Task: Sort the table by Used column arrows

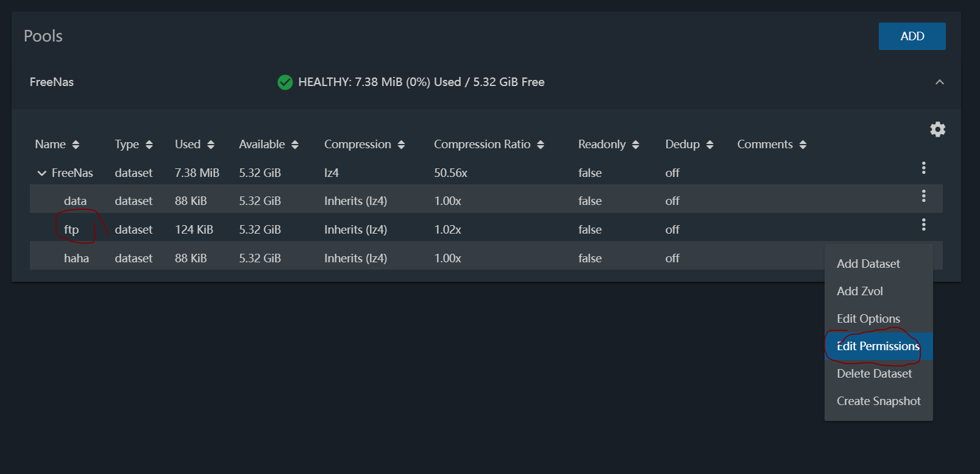Action: tap(211, 145)
